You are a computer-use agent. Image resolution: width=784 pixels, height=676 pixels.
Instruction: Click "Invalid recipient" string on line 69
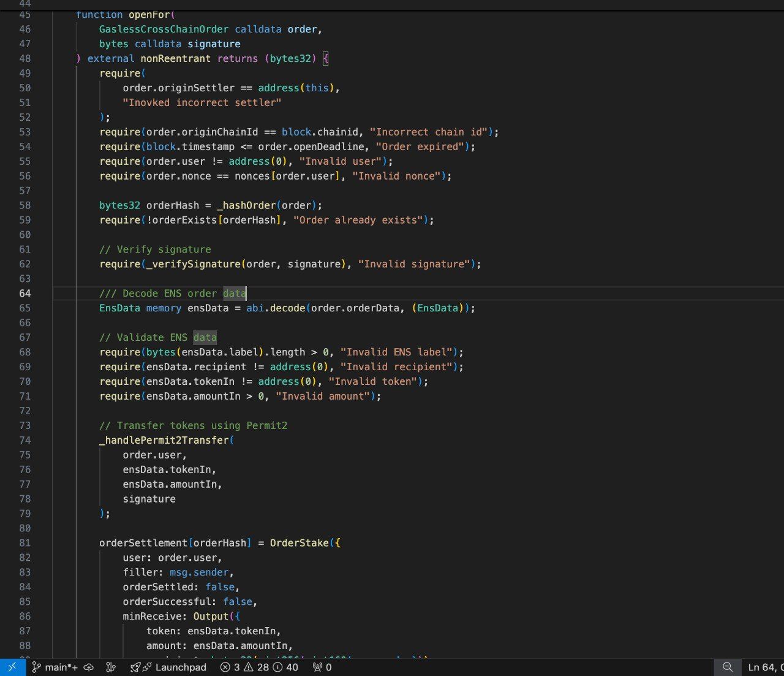(396, 366)
